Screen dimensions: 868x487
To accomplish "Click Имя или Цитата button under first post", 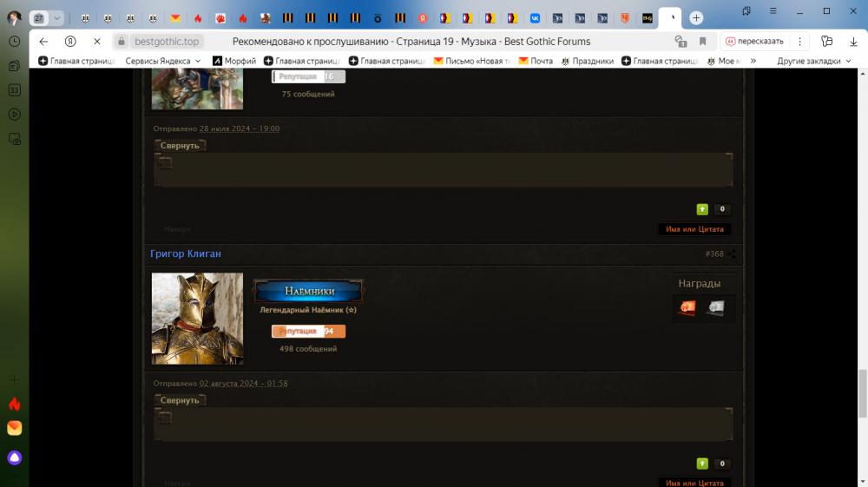I will [x=694, y=229].
